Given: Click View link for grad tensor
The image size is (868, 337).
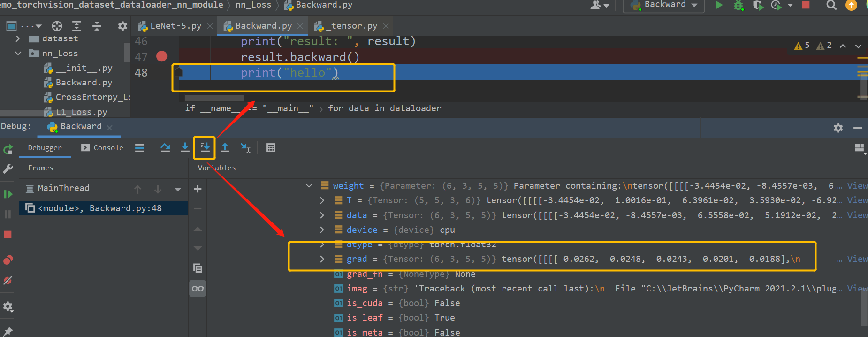Looking at the screenshot, I should [857, 259].
